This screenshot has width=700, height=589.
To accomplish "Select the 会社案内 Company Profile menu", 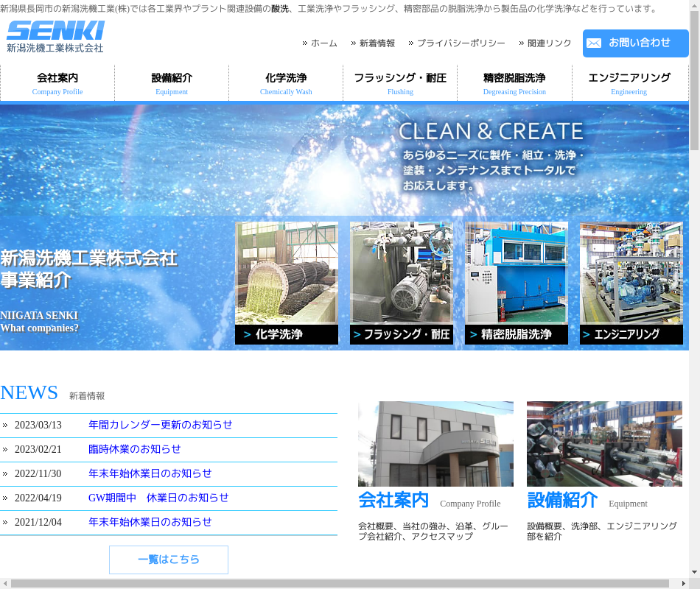I will [57, 83].
